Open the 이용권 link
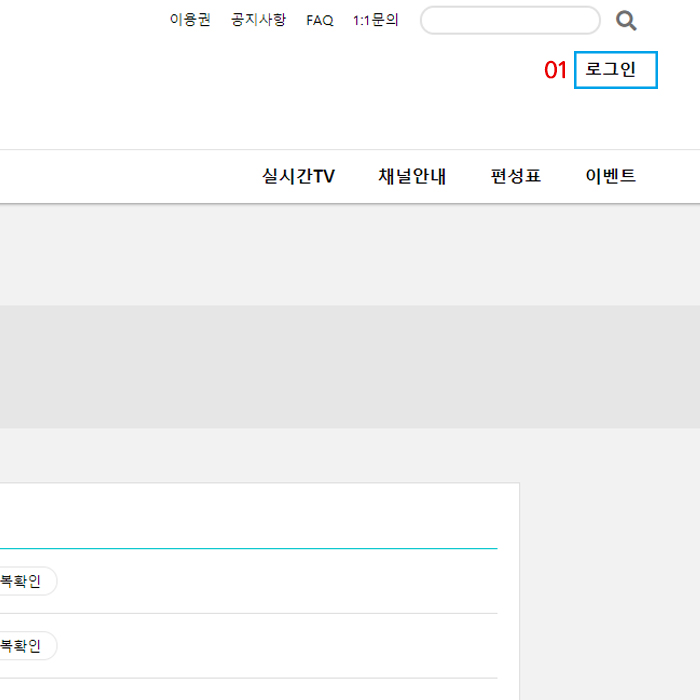700x700 pixels. [x=190, y=20]
